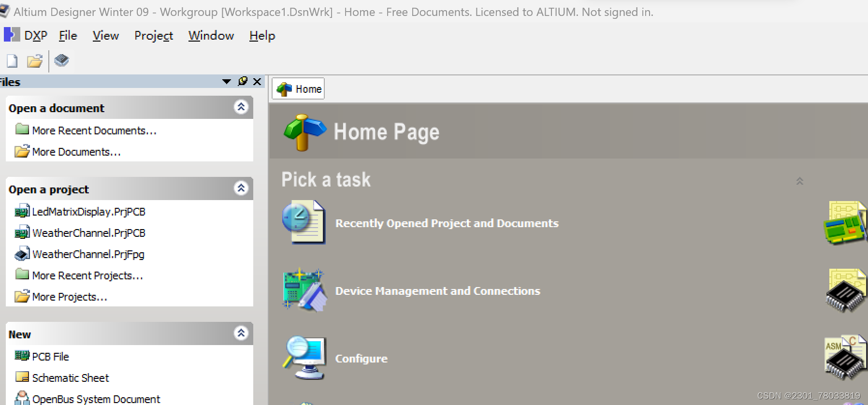Open LedMatrixDisplay.PrjPCB project
The height and width of the screenshot is (405, 868).
[x=88, y=212]
